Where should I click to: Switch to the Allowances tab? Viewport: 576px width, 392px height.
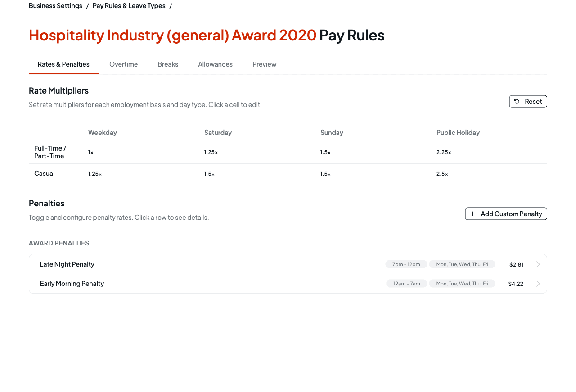pos(216,64)
